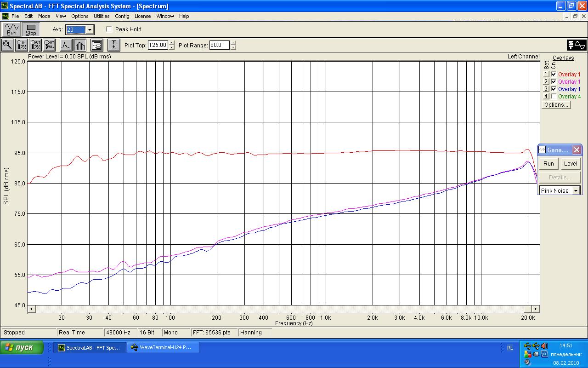Click the Zoom Out 2X icon
Viewport: 588px width, 368px height.
[x=35, y=45]
